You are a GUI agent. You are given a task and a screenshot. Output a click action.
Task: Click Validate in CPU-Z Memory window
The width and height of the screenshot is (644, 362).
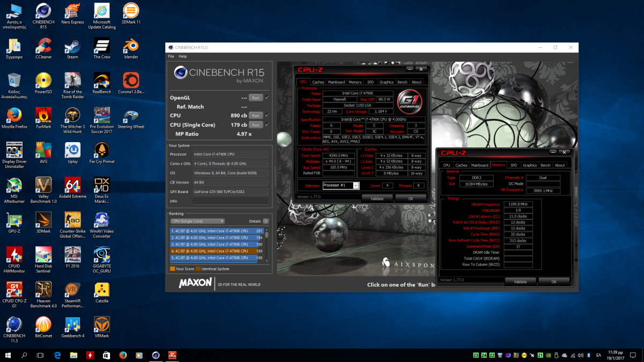(520, 282)
